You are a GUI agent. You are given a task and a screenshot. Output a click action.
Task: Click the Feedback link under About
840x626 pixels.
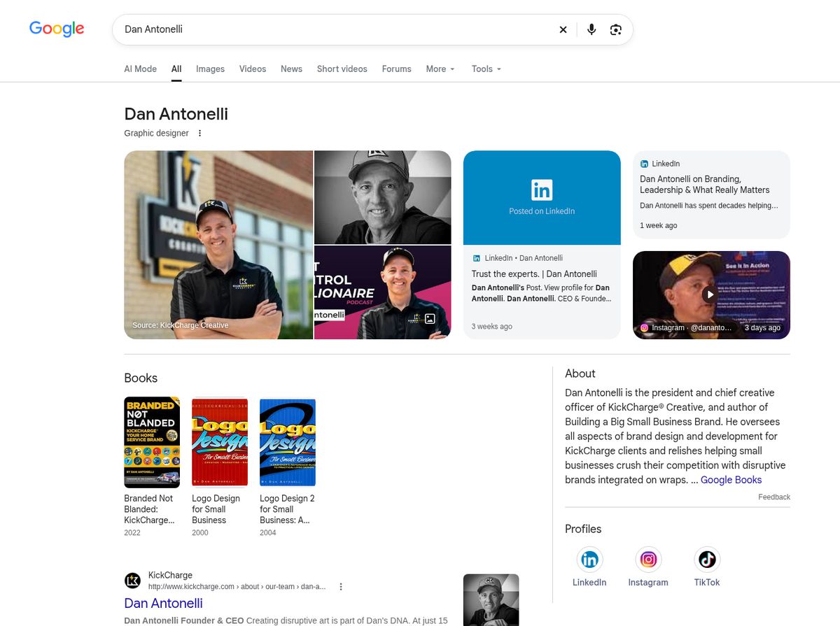[x=774, y=497]
